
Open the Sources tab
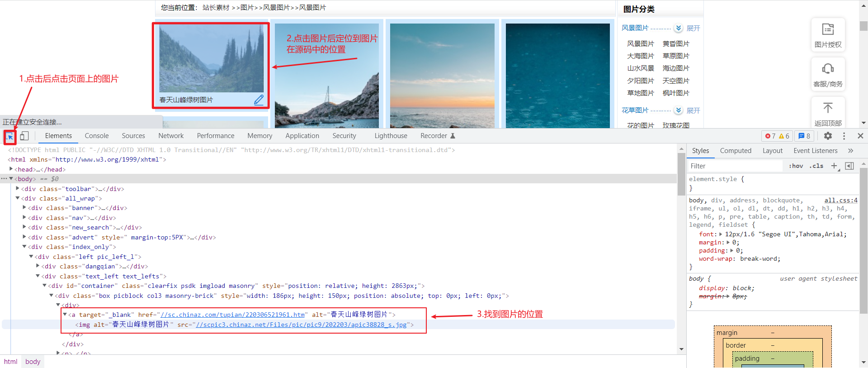133,136
